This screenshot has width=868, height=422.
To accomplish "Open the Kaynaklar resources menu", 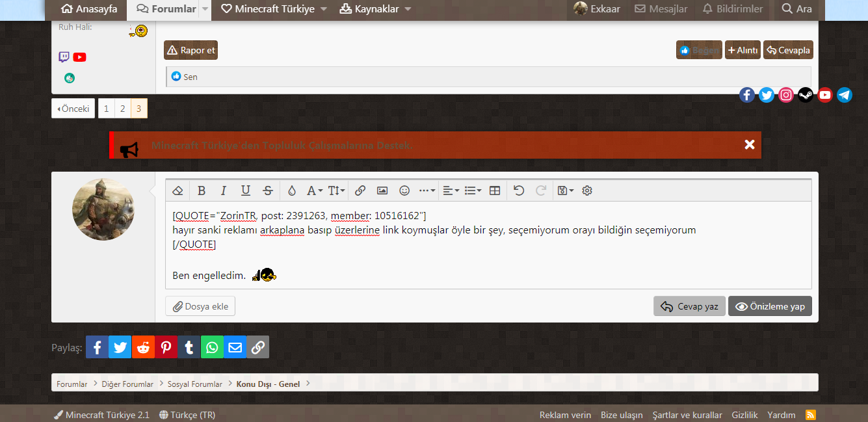I will [375, 9].
